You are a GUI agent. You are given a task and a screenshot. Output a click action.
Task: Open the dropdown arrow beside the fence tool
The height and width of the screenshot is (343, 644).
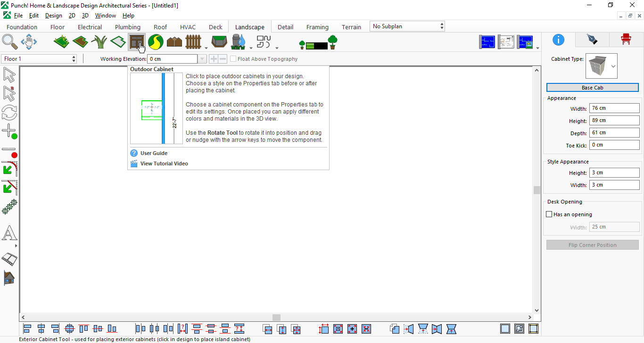(x=206, y=48)
